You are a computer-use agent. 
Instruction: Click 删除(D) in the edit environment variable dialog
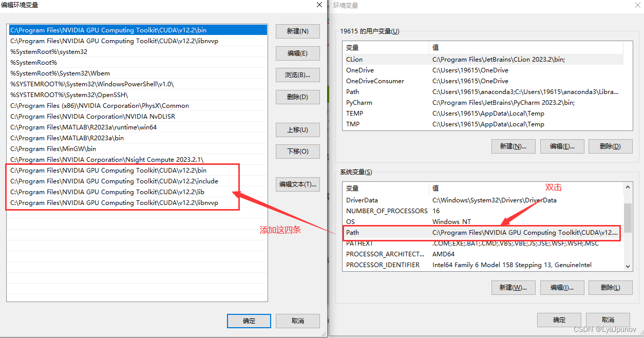click(x=298, y=97)
